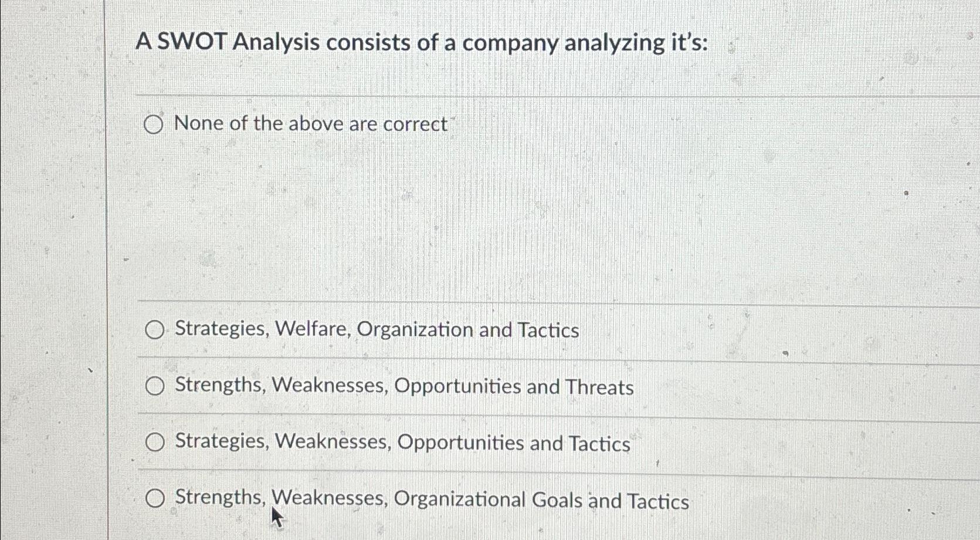Select "Strengths, Weaknesses, Opportunities and Threats"
Image resolution: width=980 pixels, height=540 pixels.
click(155, 386)
